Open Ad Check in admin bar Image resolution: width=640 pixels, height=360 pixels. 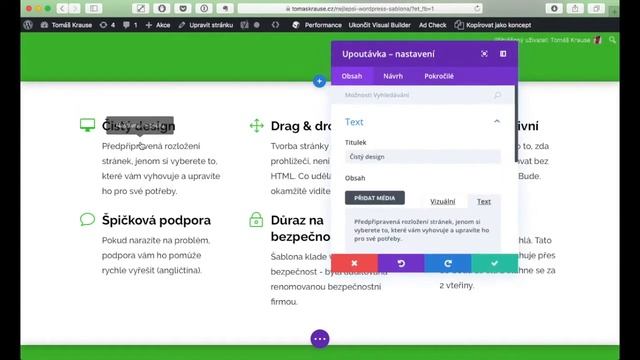click(433, 25)
